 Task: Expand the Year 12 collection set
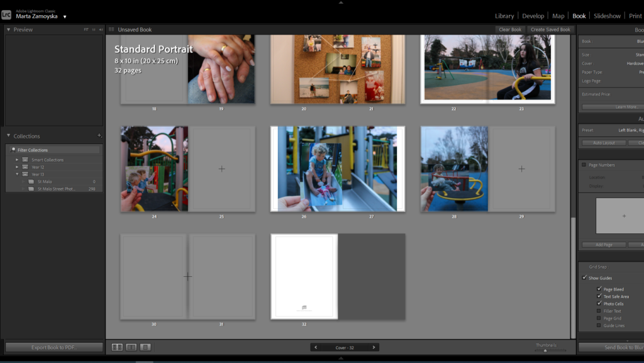17,167
